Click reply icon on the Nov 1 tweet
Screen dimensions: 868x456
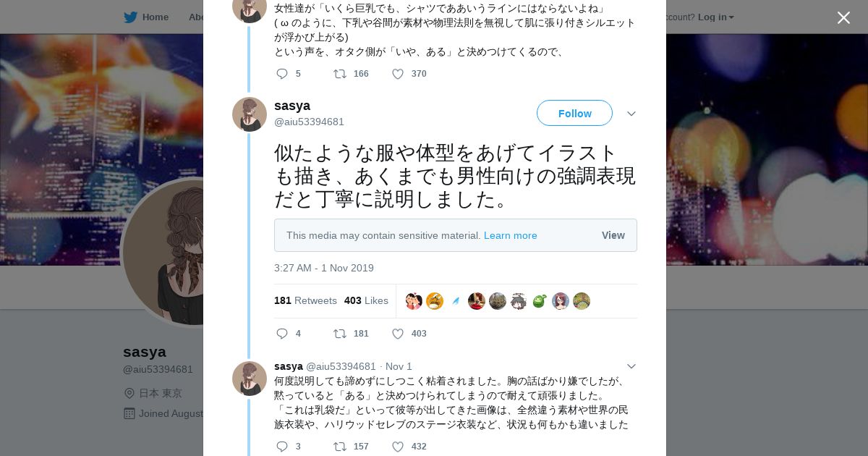point(282,447)
